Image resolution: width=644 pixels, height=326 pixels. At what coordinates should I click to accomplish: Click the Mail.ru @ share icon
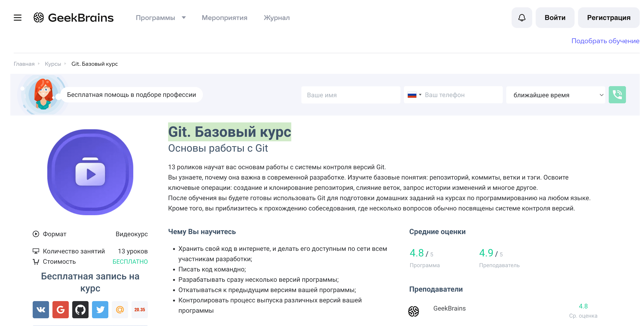[x=120, y=309]
